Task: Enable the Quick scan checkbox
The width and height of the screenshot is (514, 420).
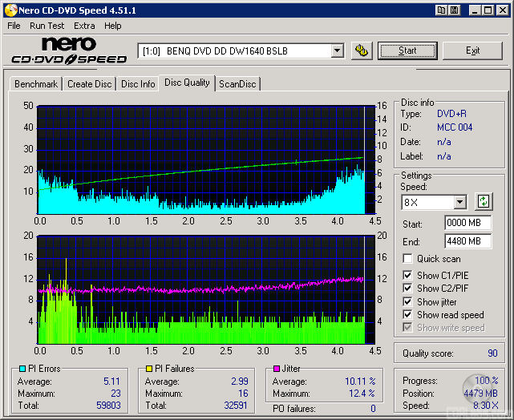Action: click(x=407, y=259)
